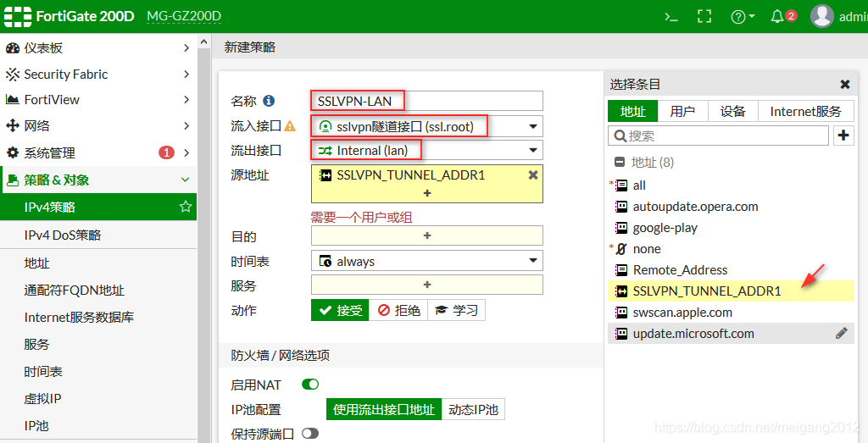
Task: Add destination address plus button
Action: [427, 235]
